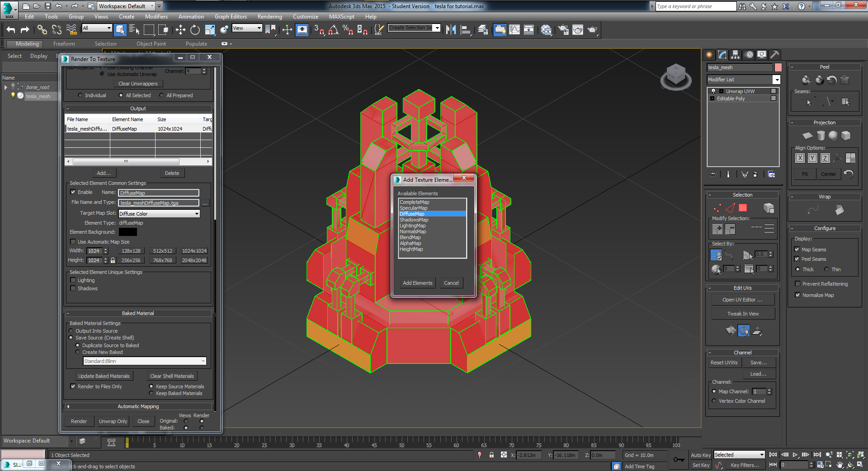The image size is (868, 471).
Task: Open the View reference coordinate dropdown
Action: coord(247,28)
